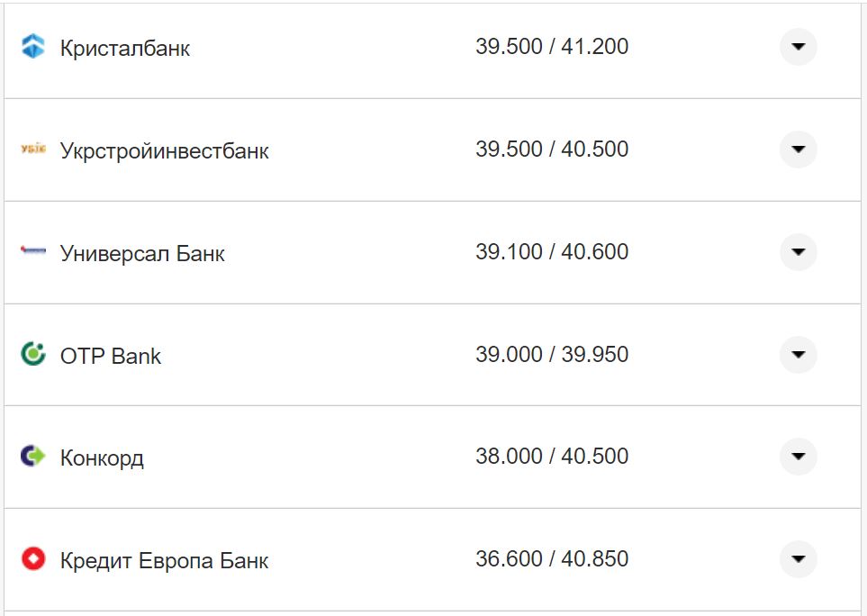
Task: Expand the OTP Bank rate details
Action: click(798, 355)
